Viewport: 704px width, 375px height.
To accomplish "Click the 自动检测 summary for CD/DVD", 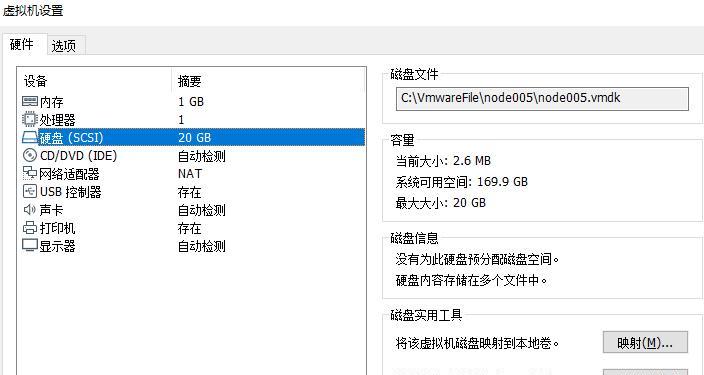I will (202, 156).
